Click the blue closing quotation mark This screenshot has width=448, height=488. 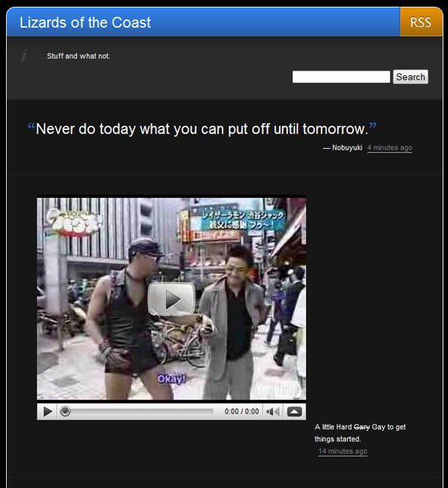373,126
